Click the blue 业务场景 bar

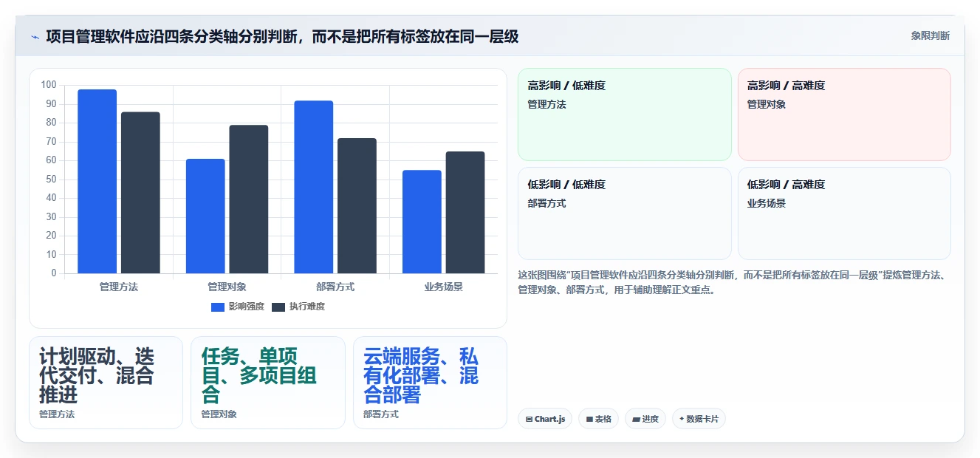pyautogui.click(x=422, y=222)
